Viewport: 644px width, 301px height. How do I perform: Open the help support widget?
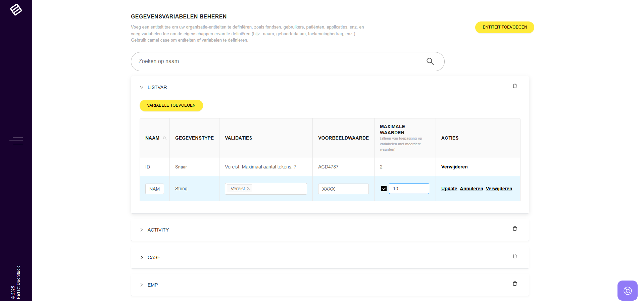point(627,291)
